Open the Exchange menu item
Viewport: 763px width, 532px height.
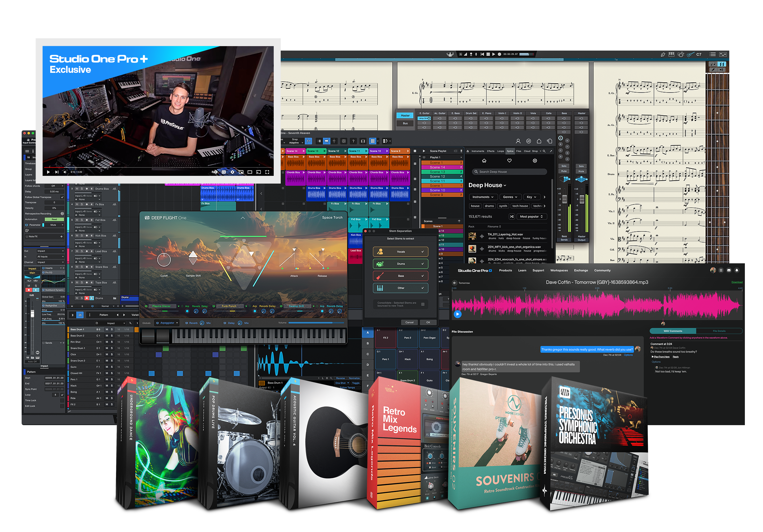581,271
